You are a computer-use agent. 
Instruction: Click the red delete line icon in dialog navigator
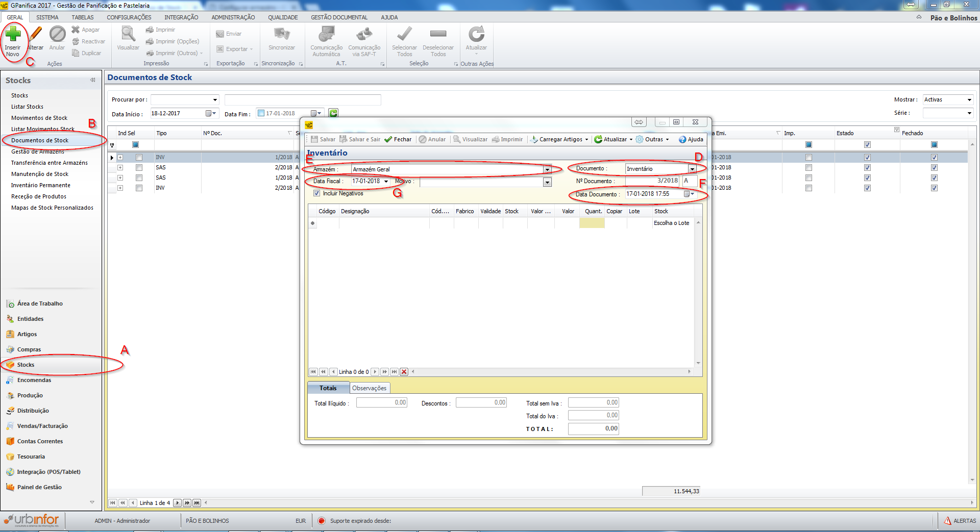404,372
